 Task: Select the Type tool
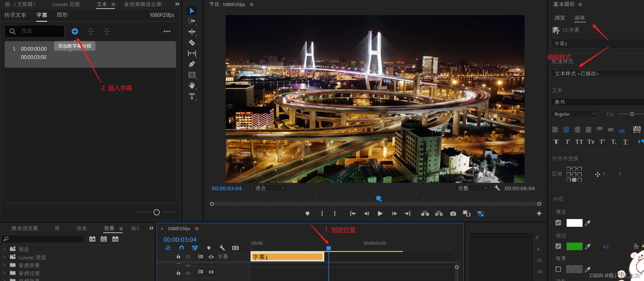pyautogui.click(x=192, y=96)
